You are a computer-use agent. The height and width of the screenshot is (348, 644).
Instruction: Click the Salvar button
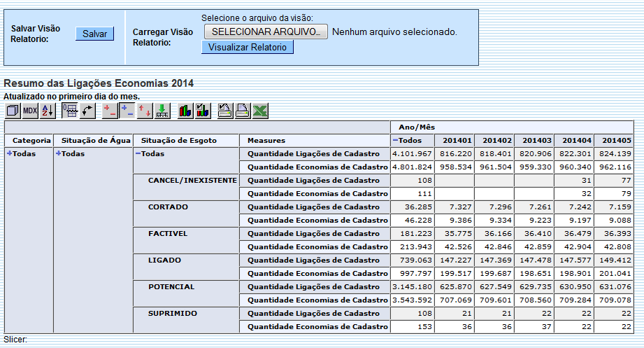(x=94, y=34)
